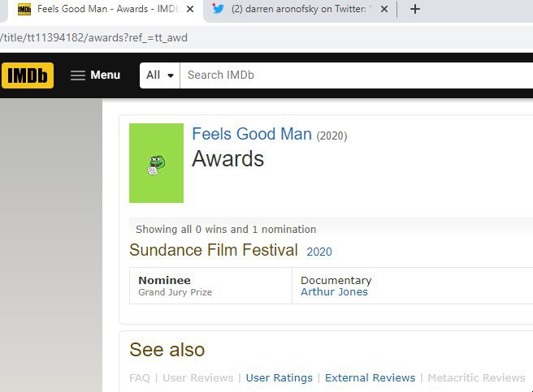This screenshot has height=392, width=533.
Task: Select the 'Awards' page heading
Action: (x=227, y=158)
